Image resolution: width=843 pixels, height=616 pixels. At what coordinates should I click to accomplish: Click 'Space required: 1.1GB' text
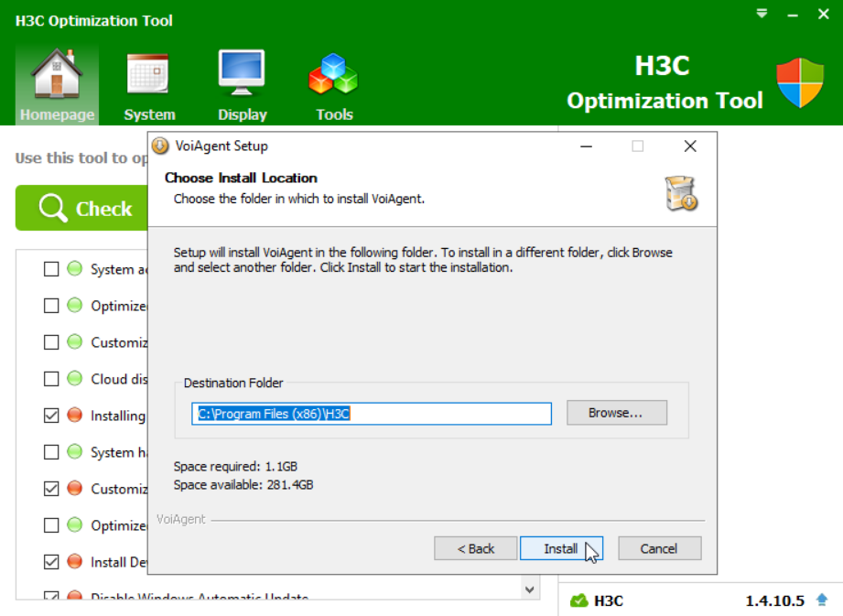click(x=235, y=467)
